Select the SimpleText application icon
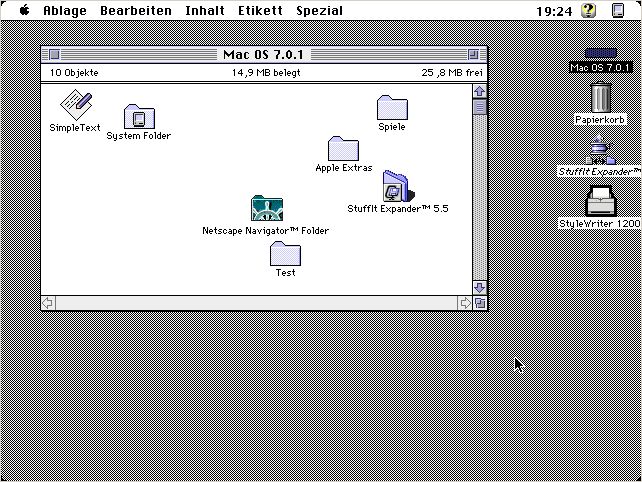 (77, 105)
